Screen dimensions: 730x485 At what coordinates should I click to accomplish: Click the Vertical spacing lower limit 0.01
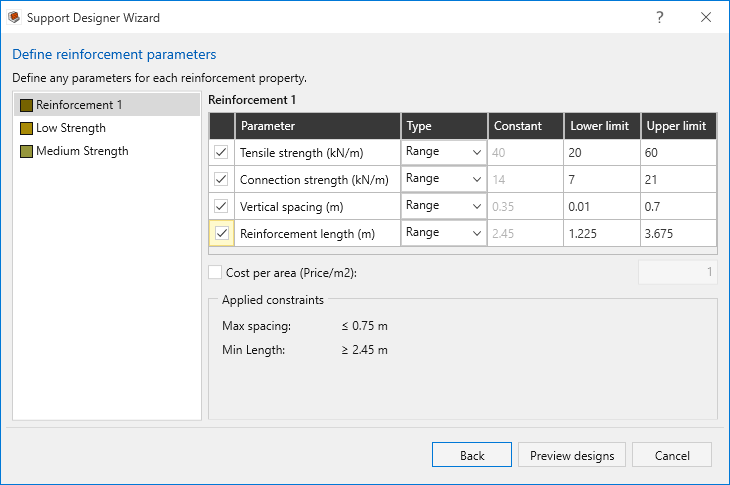coord(602,207)
